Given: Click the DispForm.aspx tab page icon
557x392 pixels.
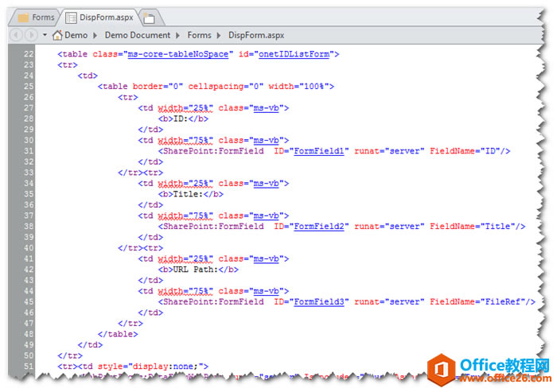Looking at the screenshot, I should [71, 17].
